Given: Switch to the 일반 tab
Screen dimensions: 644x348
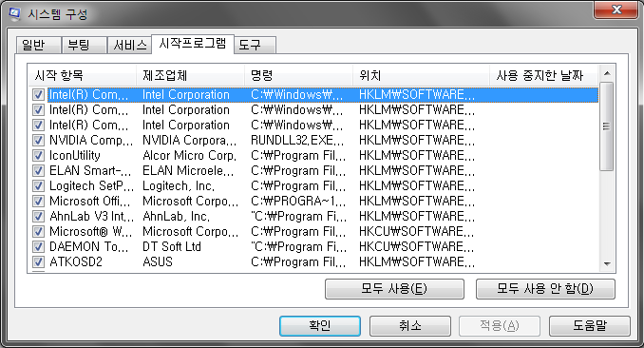Looking at the screenshot, I should pos(38,45).
